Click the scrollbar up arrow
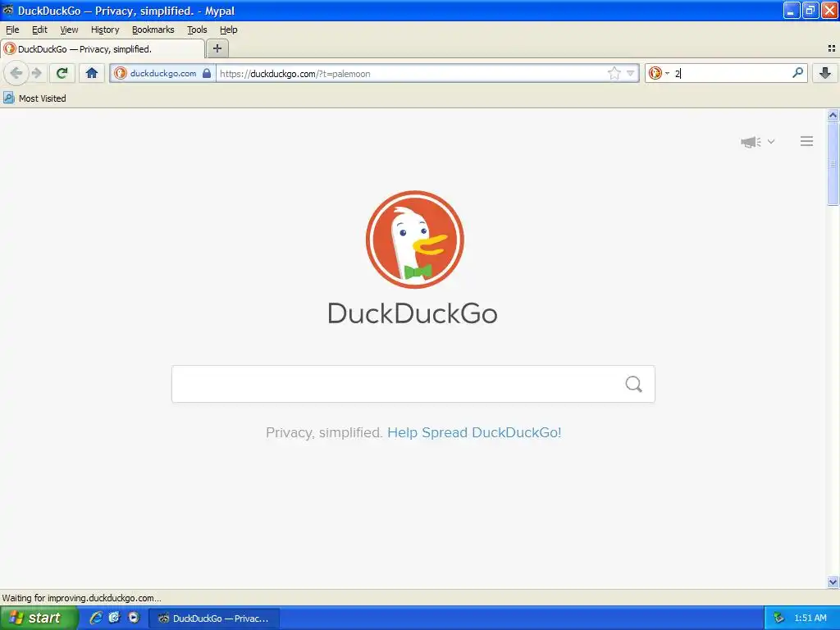The width and height of the screenshot is (840, 630). coord(833,115)
